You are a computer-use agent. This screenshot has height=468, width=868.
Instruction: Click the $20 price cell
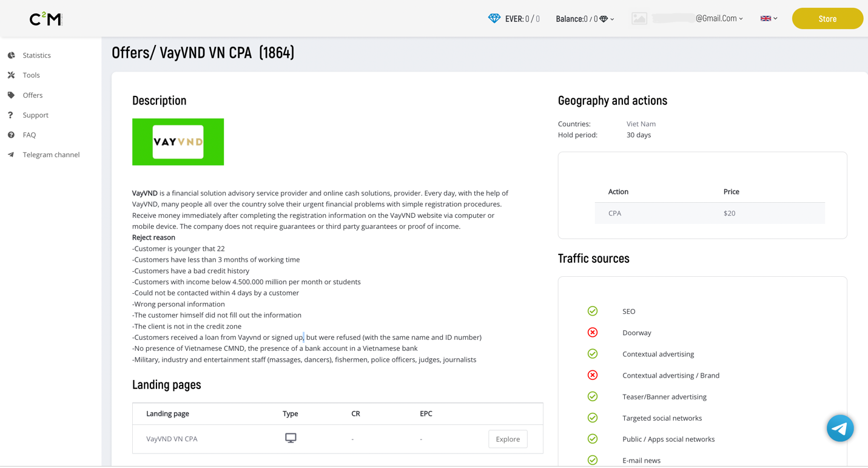(x=729, y=213)
